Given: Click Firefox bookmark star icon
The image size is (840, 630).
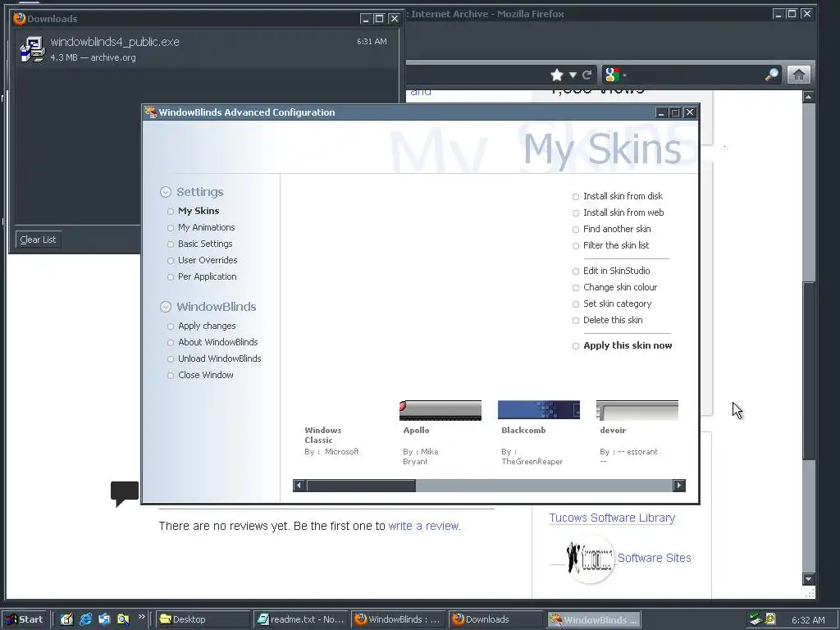Looking at the screenshot, I should [x=557, y=75].
